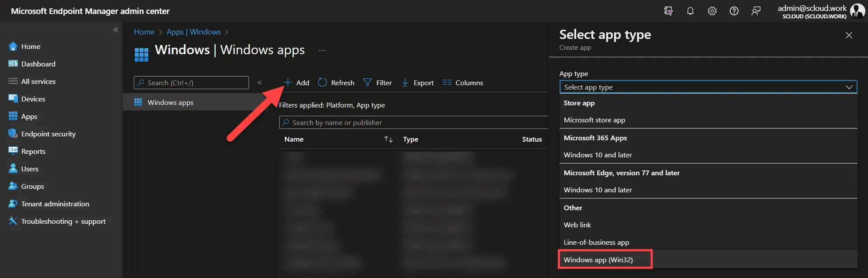The image size is (868, 278).
Task: Expand the Select app type dropdown
Action: (x=708, y=87)
